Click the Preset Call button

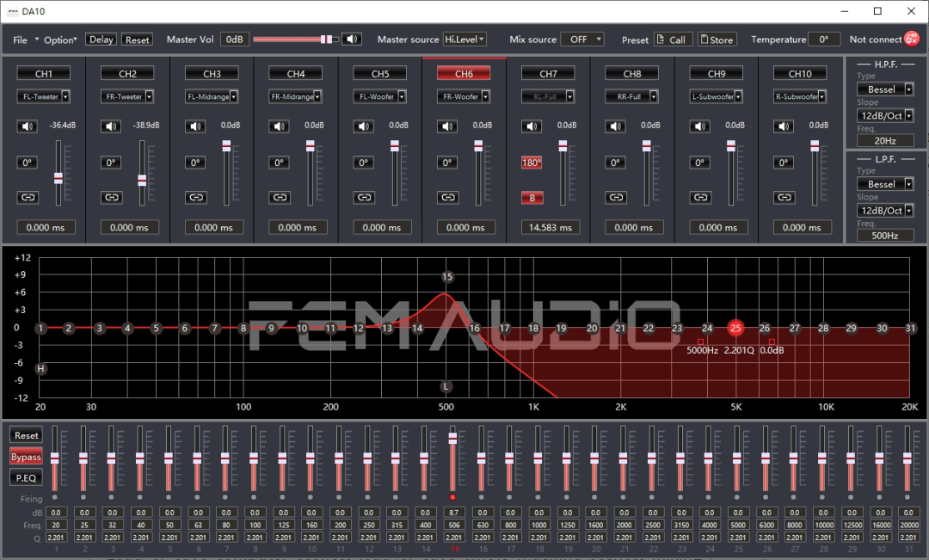click(x=672, y=40)
